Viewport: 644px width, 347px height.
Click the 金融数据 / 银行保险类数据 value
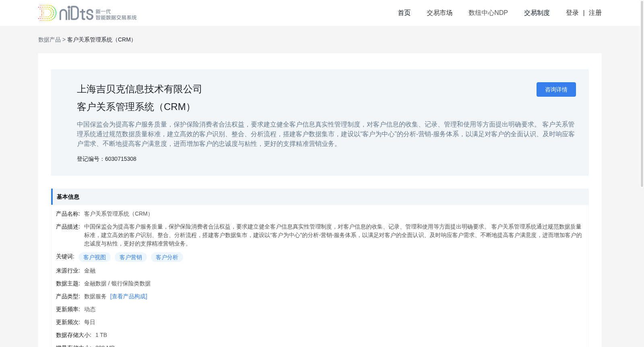pyautogui.click(x=117, y=283)
